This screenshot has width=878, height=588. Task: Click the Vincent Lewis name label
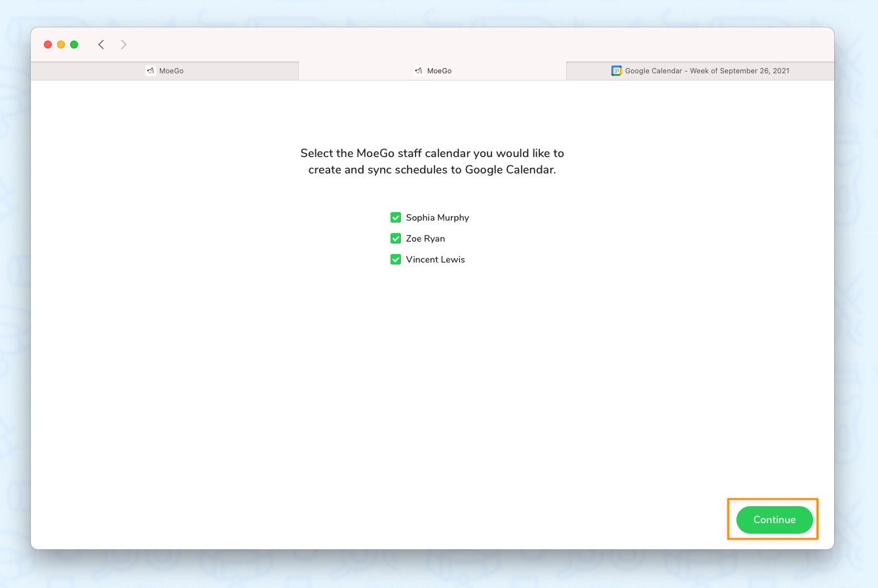(435, 259)
